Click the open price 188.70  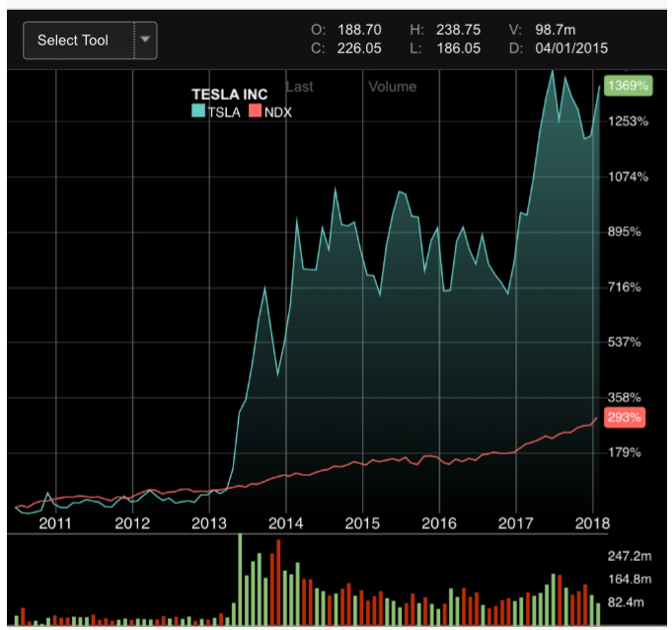point(359,30)
